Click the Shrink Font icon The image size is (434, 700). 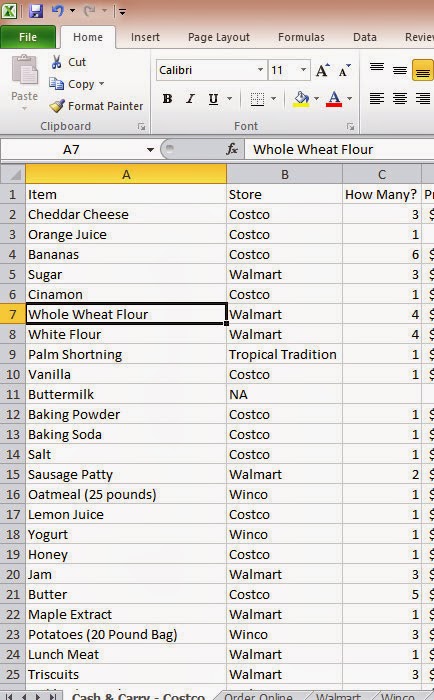coord(344,70)
